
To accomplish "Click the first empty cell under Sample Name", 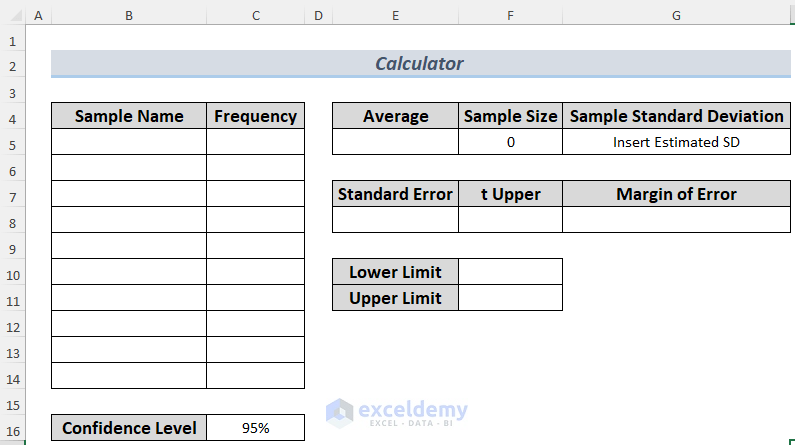I will click(129, 142).
